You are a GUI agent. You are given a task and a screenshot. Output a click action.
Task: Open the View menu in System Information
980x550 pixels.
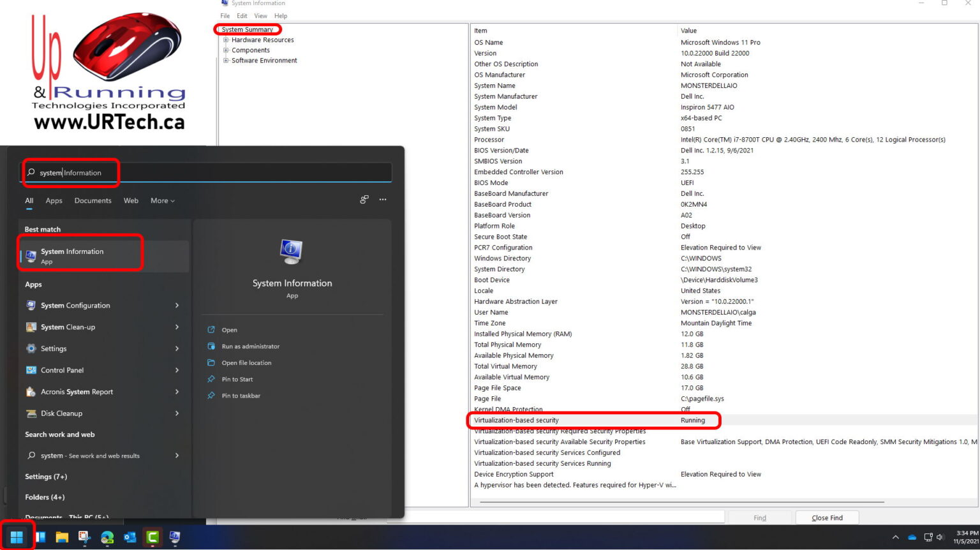tap(260, 15)
